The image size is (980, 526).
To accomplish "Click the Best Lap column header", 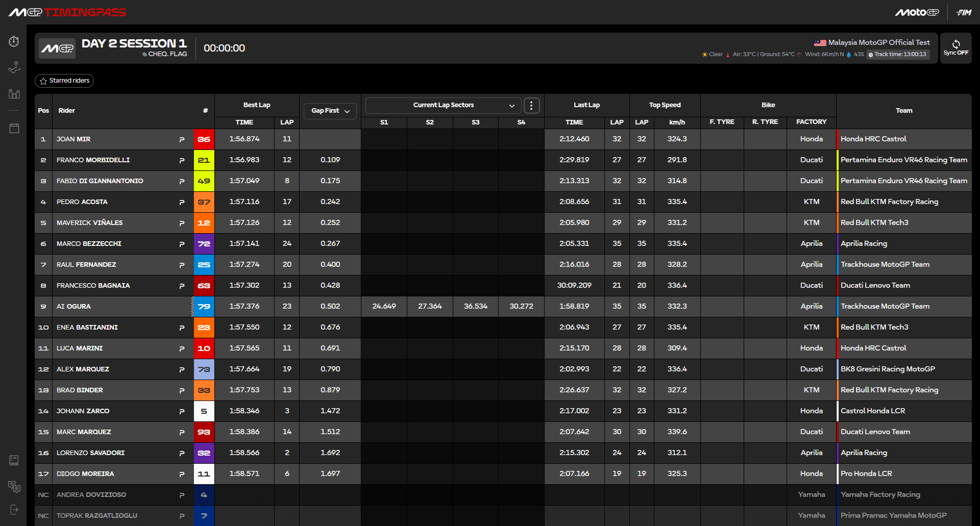I will [x=257, y=105].
